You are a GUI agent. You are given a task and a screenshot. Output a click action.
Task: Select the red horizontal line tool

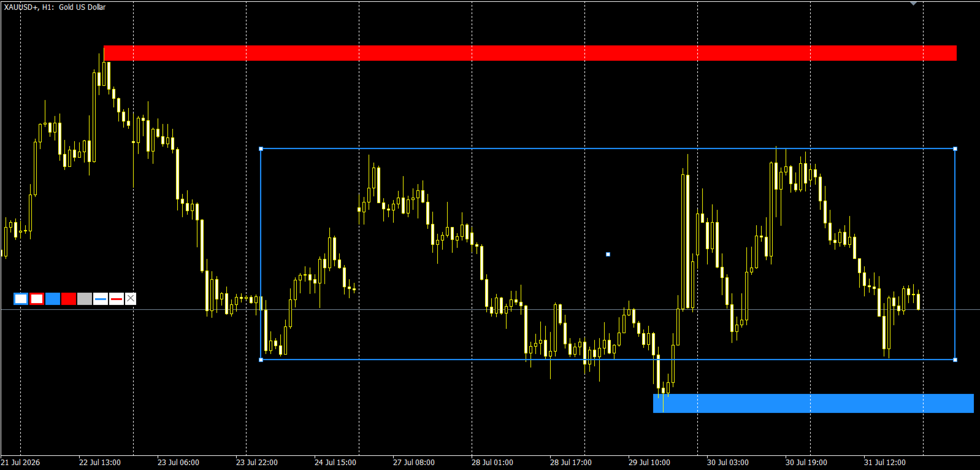click(x=117, y=299)
